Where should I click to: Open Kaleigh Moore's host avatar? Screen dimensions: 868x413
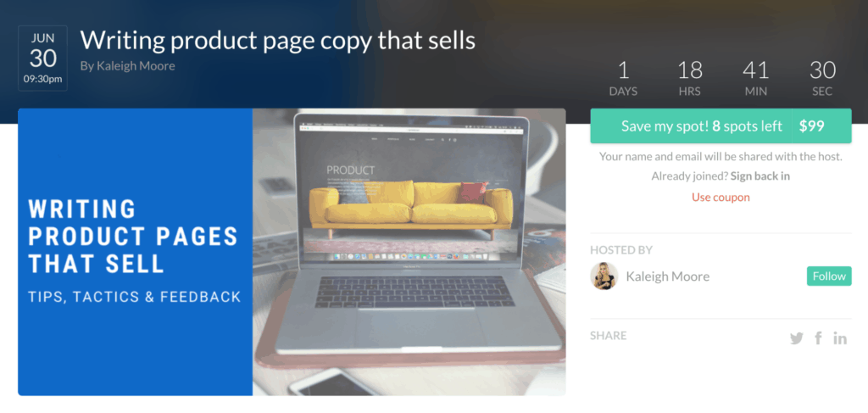tap(604, 276)
